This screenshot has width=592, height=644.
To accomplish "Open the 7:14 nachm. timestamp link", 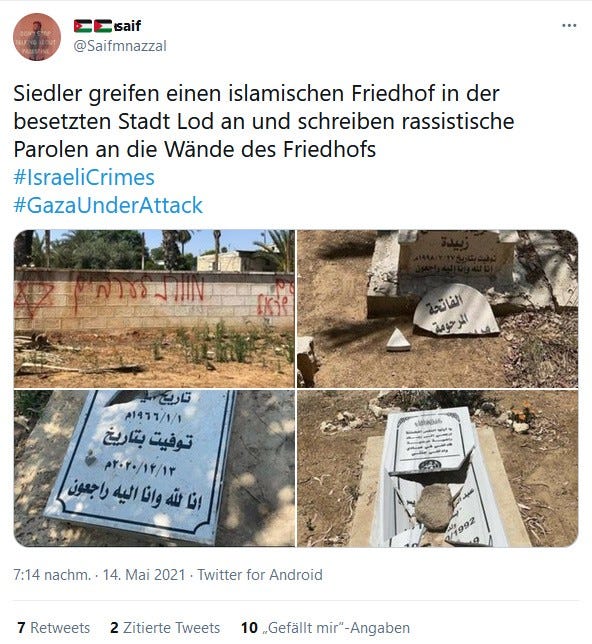I will click(52, 575).
